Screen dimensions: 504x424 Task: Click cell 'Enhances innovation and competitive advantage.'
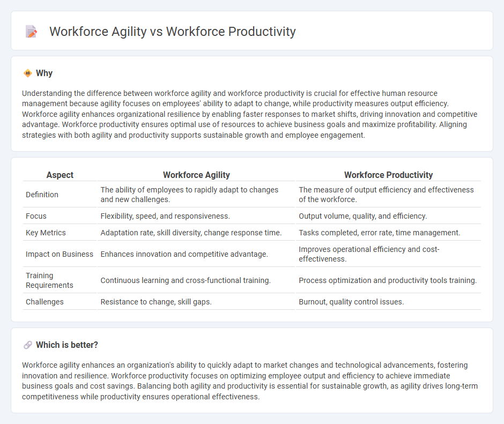tap(196, 254)
